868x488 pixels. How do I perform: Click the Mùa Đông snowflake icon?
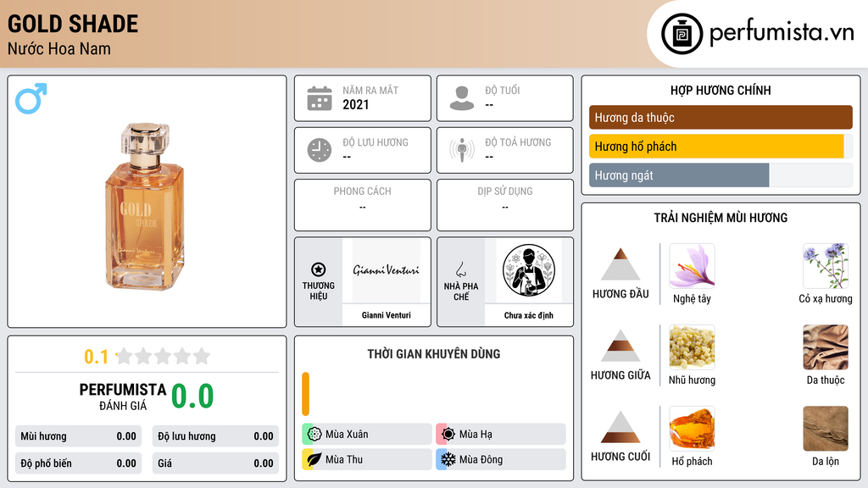448,459
